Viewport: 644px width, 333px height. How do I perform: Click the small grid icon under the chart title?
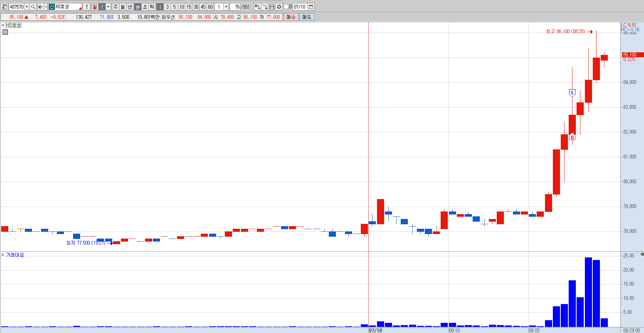pos(5,32)
